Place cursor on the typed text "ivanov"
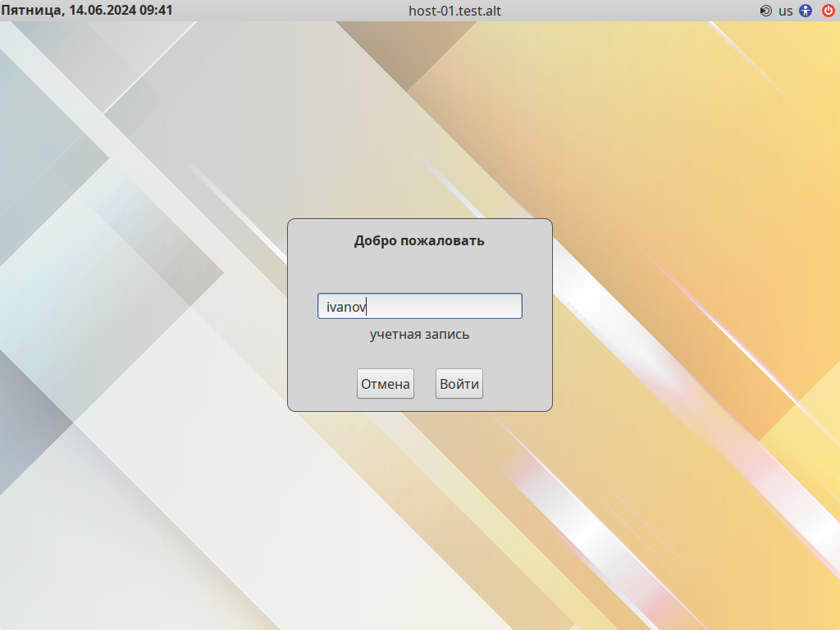840x630 pixels. pos(345,307)
